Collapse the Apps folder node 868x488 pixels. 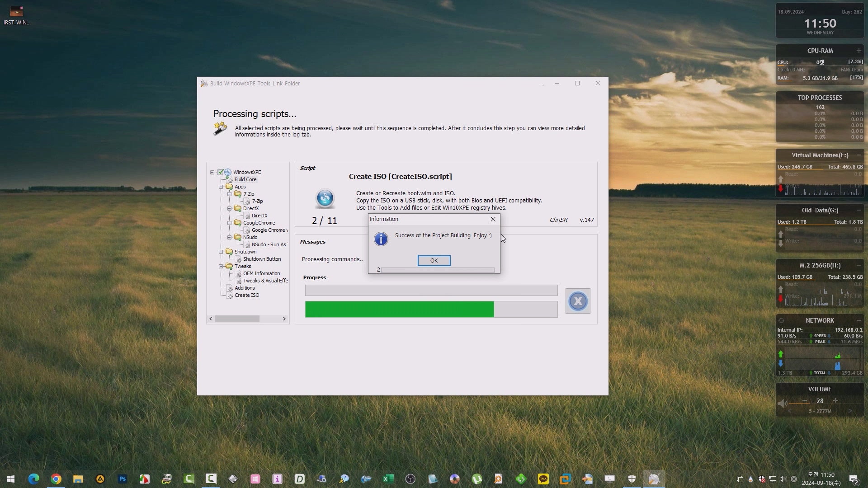(x=221, y=187)
